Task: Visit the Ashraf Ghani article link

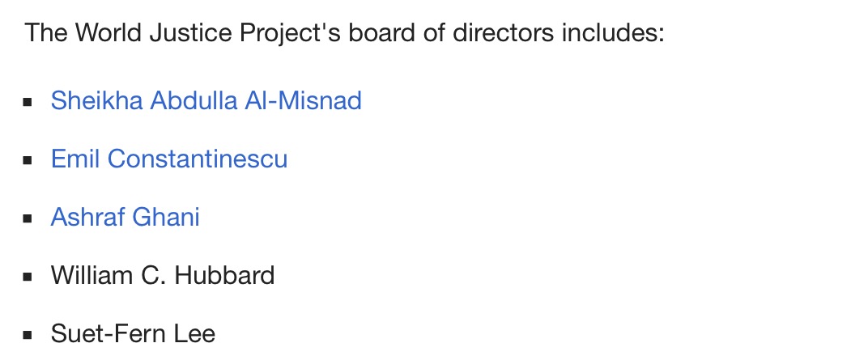Action: [x=126, y=217]
